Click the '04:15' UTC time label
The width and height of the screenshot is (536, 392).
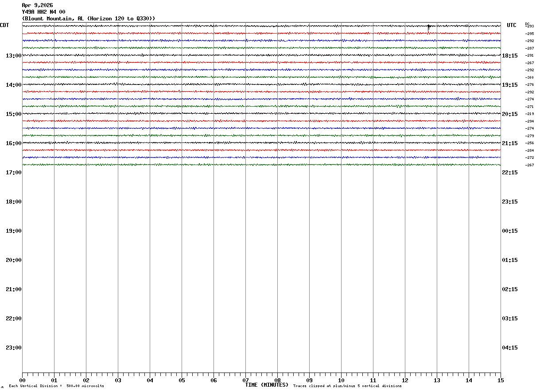tap(510, 347)
